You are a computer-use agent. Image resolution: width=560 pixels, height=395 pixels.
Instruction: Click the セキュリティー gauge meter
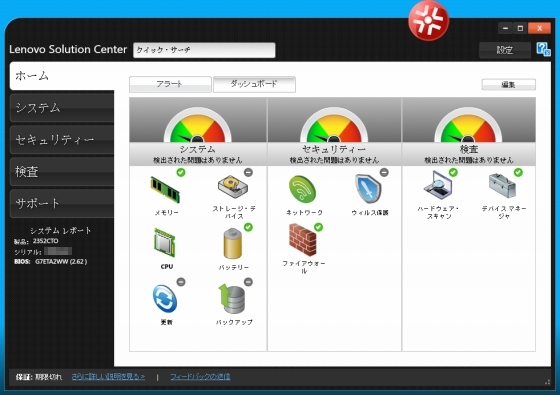pos(334,126)
